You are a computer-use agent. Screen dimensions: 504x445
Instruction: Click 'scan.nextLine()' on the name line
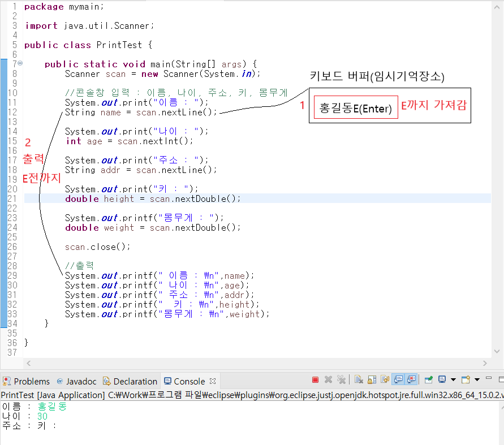174,113
